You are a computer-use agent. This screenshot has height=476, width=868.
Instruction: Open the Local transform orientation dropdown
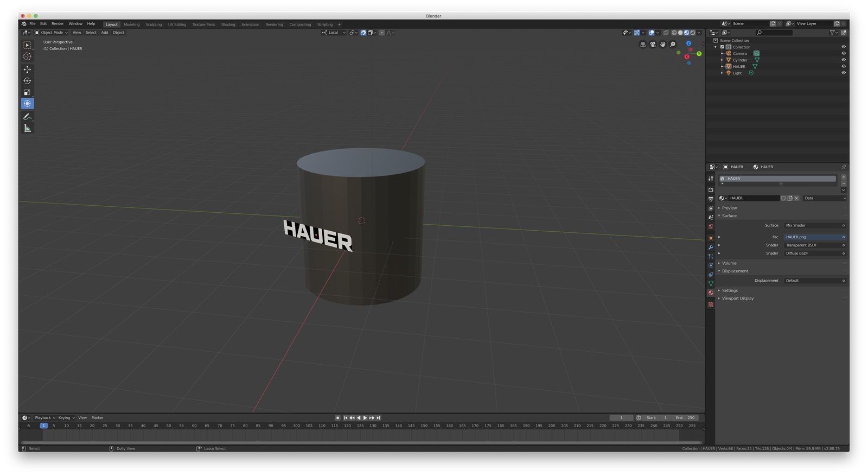pyautogui.click(x=334, y=33)
